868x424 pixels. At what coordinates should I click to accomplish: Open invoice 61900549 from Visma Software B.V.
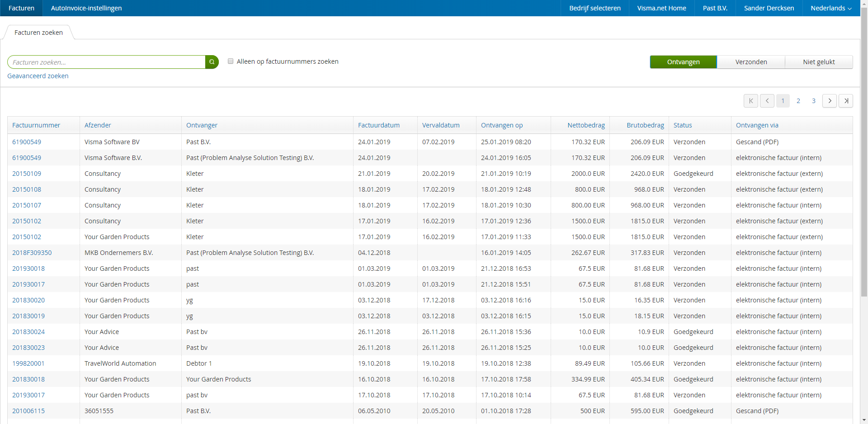click(27, 158)
